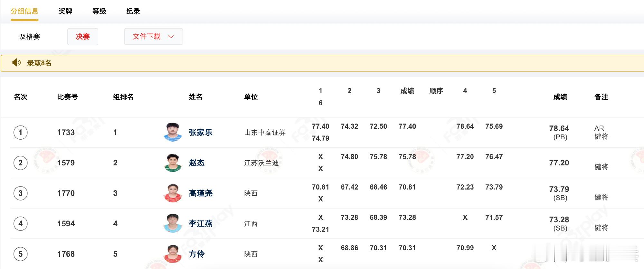644x269 pixels.
Task: Click final result 77.20
Action: (x=559, y=163)
